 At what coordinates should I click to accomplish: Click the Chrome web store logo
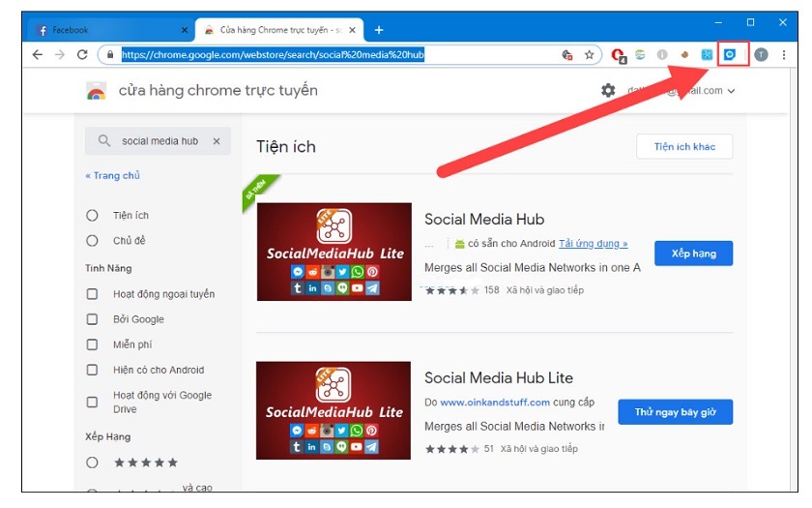tap(96, 91)
